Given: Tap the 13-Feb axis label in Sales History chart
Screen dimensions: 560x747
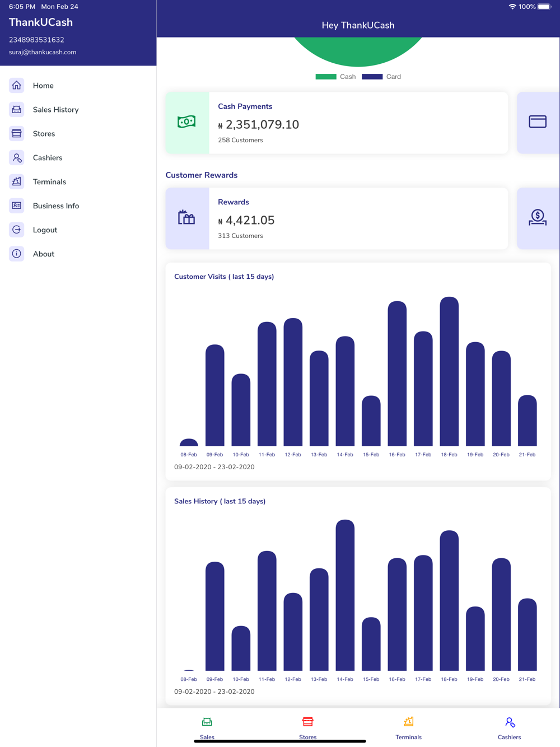Looking at the screenshot, I should [319, 679].
